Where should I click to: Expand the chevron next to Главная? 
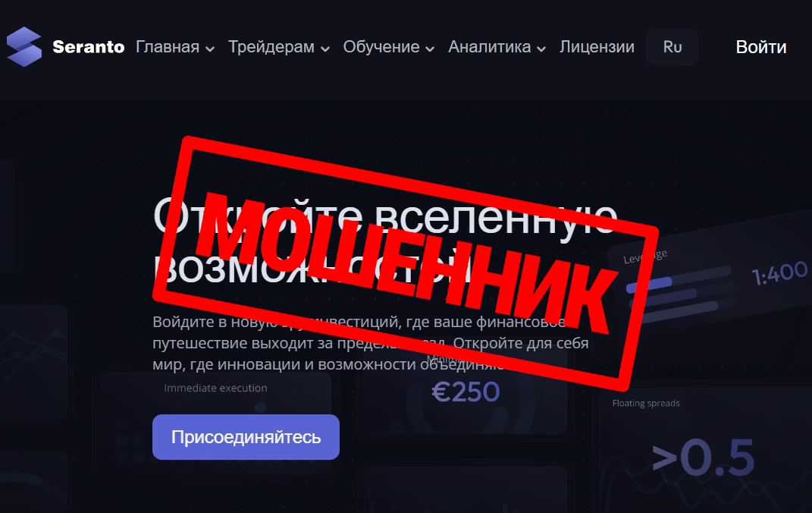click(210, 49)
